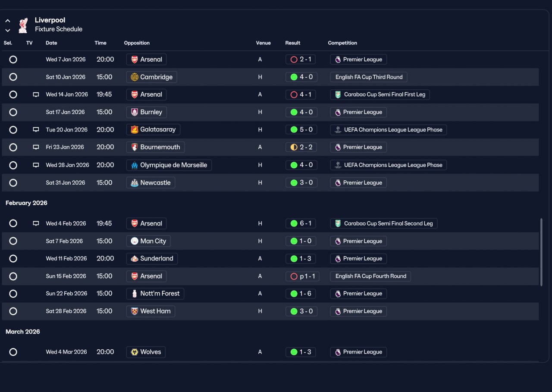Click the down chevron beside Liverpool
This screenshot has width=552, height=392.
[x=8, y=30]
